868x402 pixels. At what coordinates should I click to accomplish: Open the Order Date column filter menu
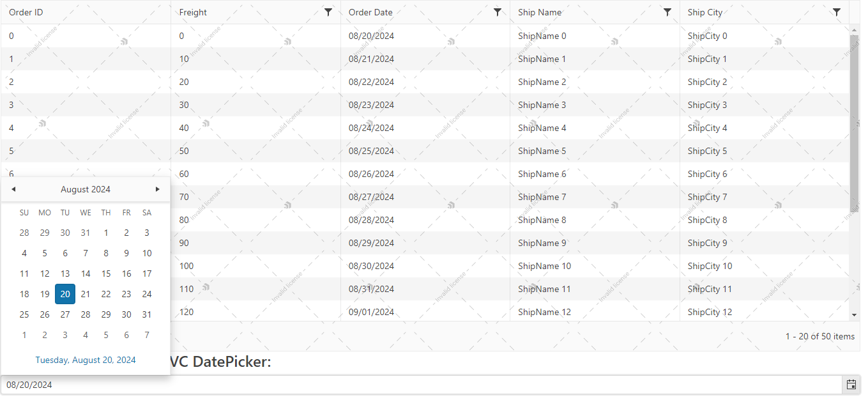point(498,12)
